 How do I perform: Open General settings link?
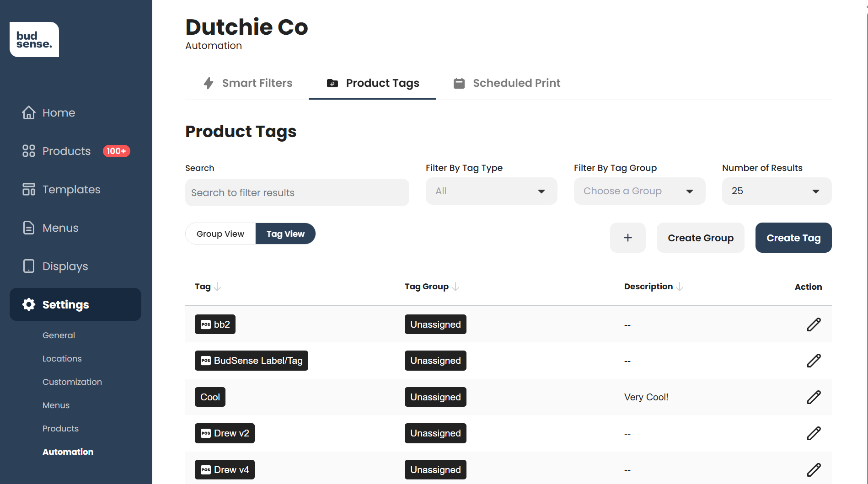tap(59, 335)
